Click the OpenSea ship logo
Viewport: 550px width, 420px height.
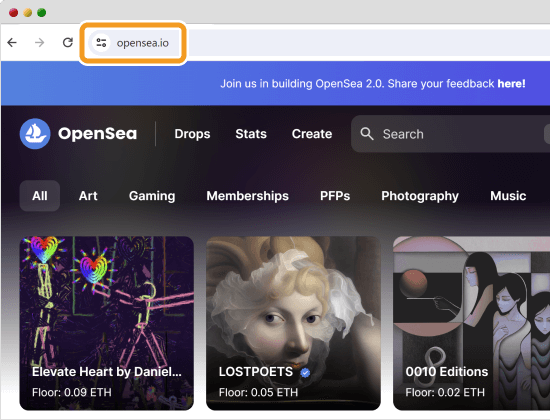point(35,134)
